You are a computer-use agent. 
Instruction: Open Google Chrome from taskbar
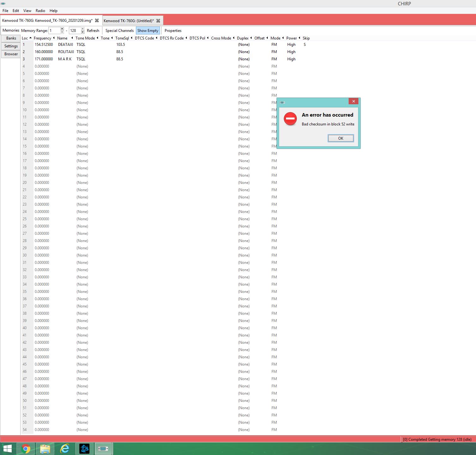click(26, 449)
